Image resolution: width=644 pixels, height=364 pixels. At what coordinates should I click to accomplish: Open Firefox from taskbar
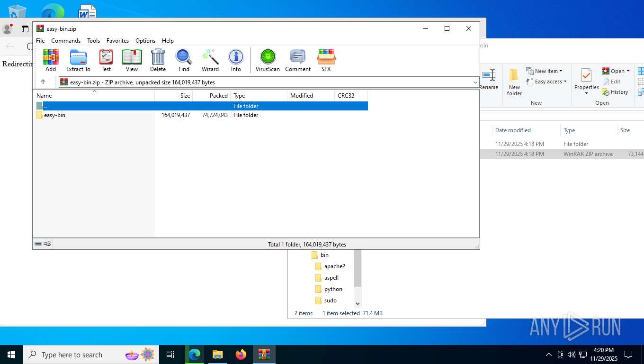(x=241, y=355)
